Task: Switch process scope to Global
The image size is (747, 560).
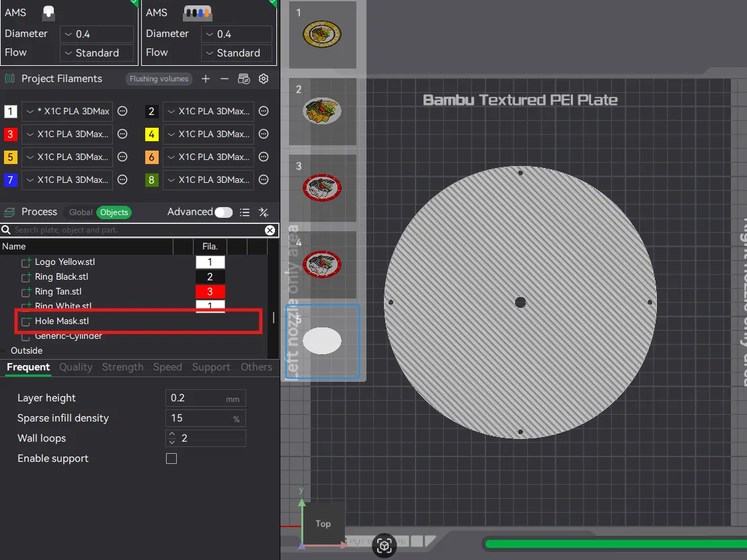Action: [81, 212]
